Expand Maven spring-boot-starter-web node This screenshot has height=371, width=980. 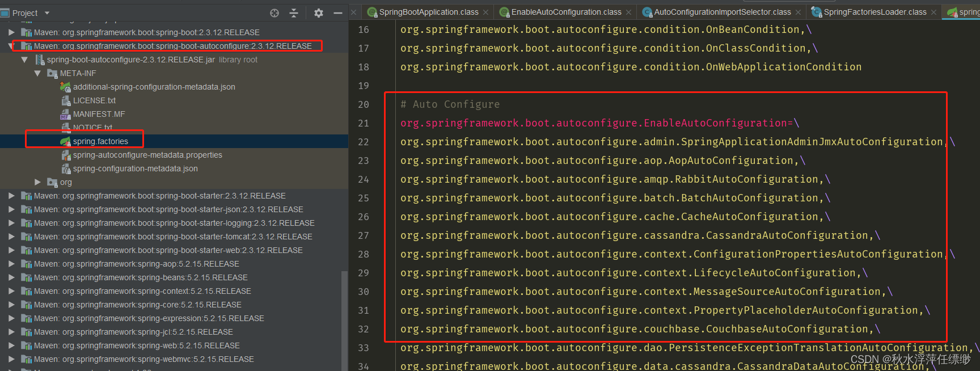click(x=11, y=250)
